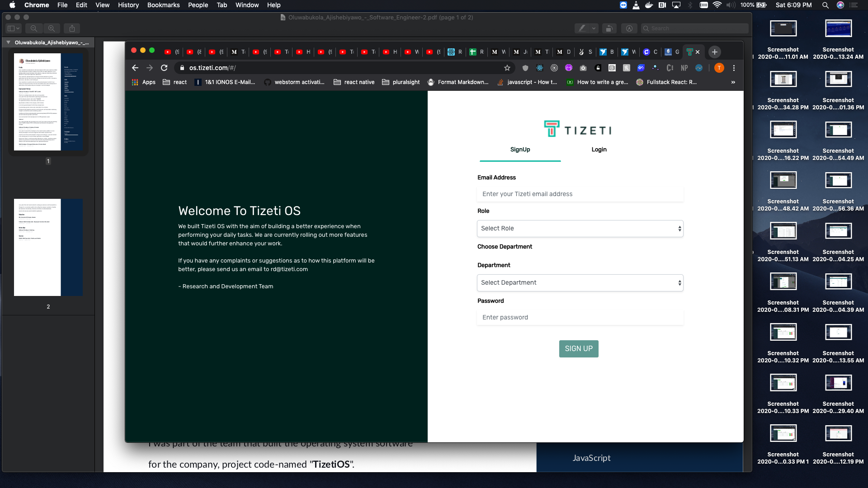
Task: Click the Siri icon in menu bar
Action: click(840, 5)
